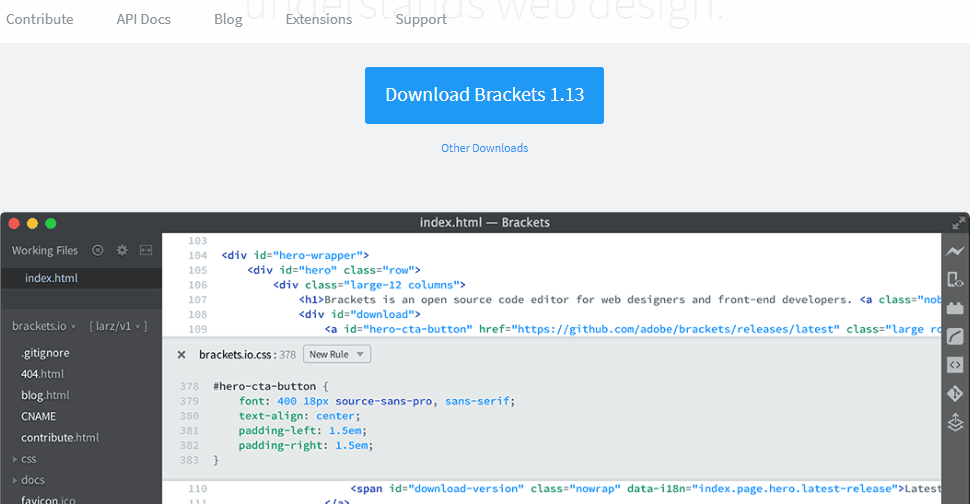Click the Download Brackets 1.13 button
The image size is (970, 504).
coord(484,95)
